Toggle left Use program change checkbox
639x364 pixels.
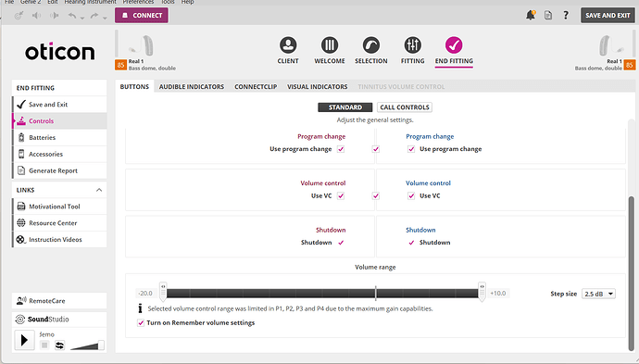click(x=341, y=149)
